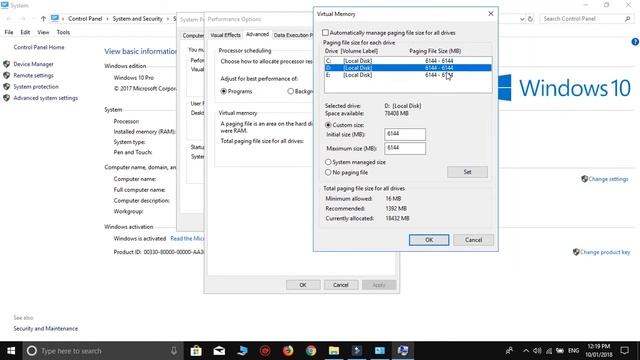The height and width of the screenshot is (360, 640).
Task: Click shield icon beside System protection
Action: pyautogui.click(x=7, y=87)
